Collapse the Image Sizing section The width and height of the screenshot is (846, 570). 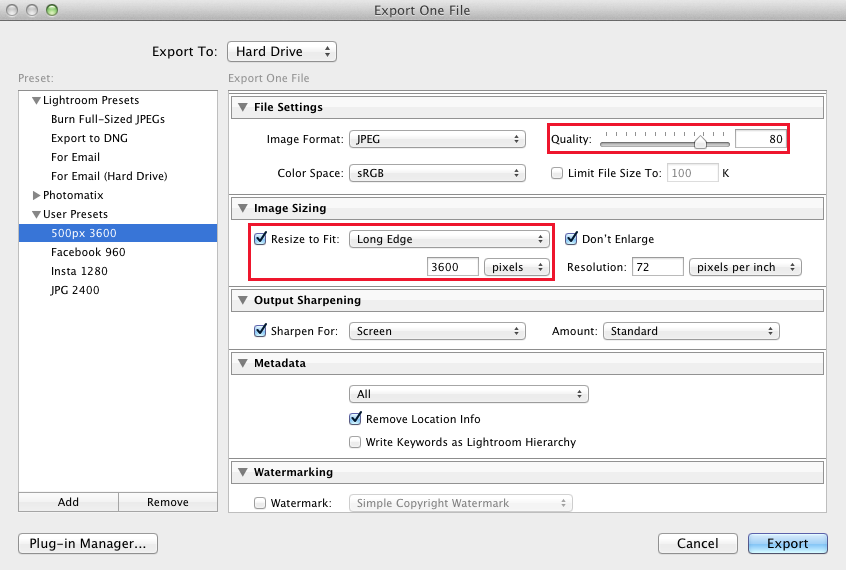coord(243,208)
